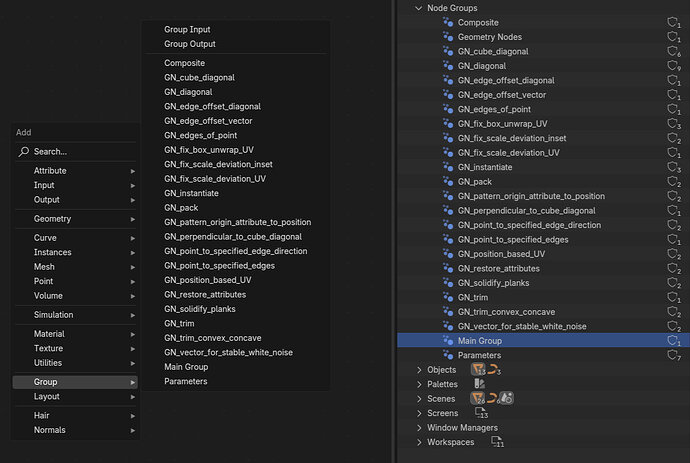Toggle fake user shield for GN_diagonal
Image resolution: width=690 pixels, height=463 pixels.
673,66
